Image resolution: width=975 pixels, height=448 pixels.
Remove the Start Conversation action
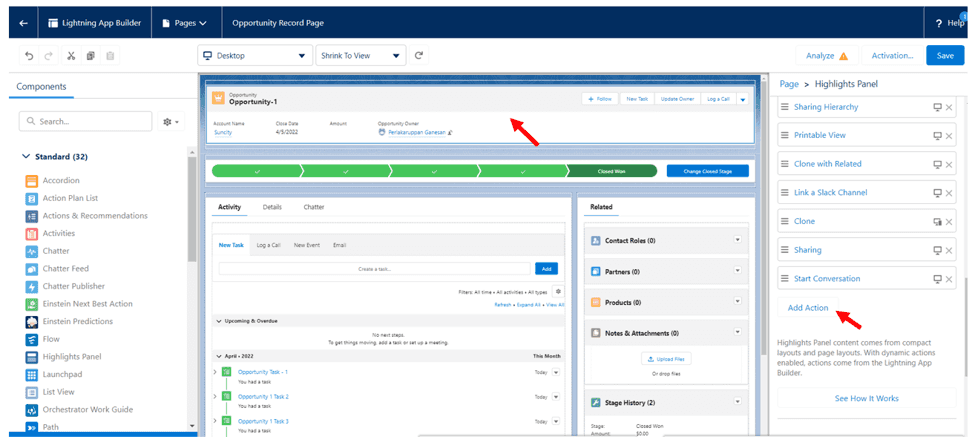click(949, 279)
